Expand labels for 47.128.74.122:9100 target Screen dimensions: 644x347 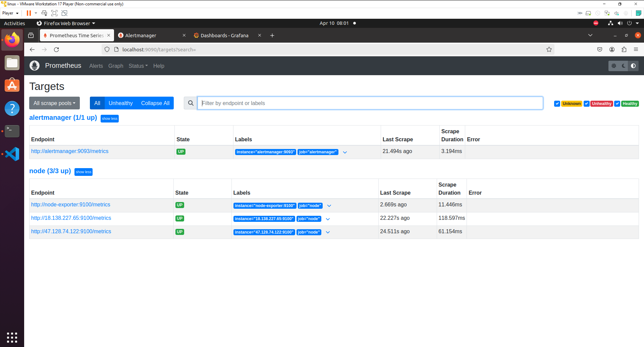328,232
